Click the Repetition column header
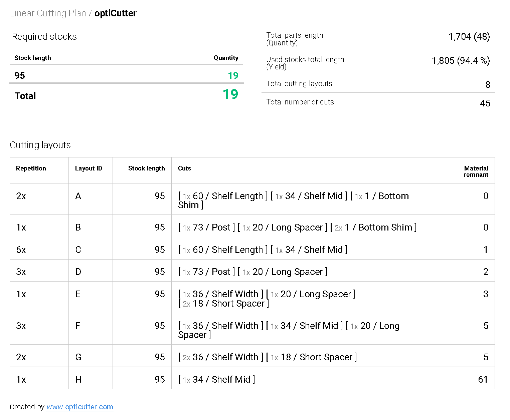The image size is (510, 420). pos(31,168)
